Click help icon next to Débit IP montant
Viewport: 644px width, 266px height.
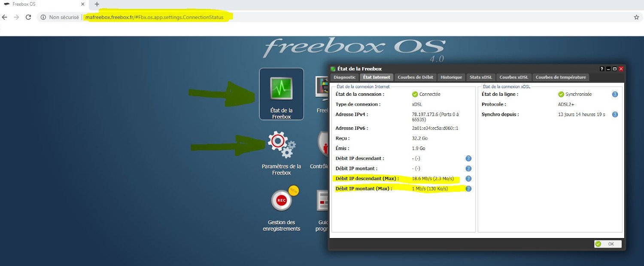(x=468, y=168)
